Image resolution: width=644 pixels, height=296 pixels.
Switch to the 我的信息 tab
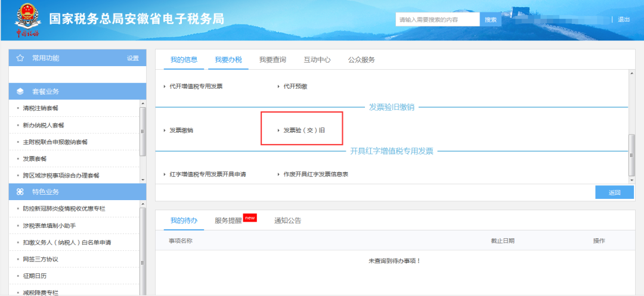[184, 60]
